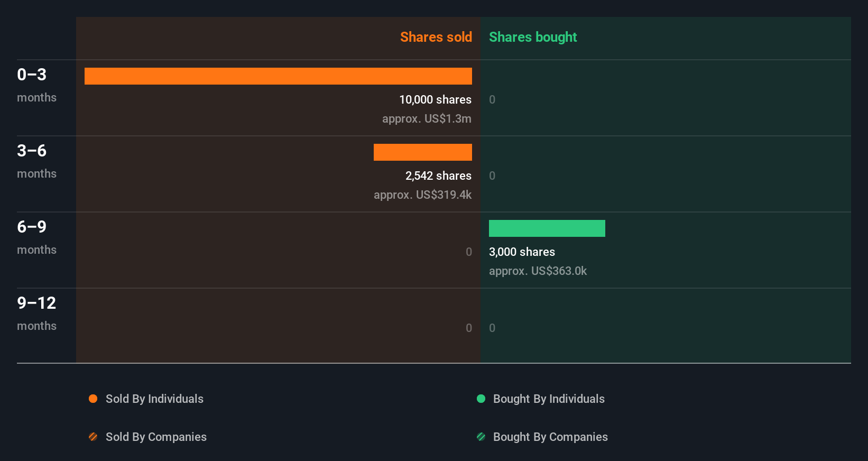The height and width of the screenshot is (461, 868).
Task: Click the 0–3 months row label
Action: pyautogui.click(x=36, y=85)
